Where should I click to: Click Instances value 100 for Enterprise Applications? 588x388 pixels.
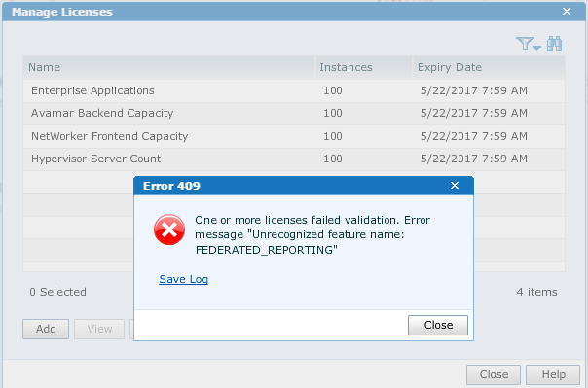[x=333, y=90]
